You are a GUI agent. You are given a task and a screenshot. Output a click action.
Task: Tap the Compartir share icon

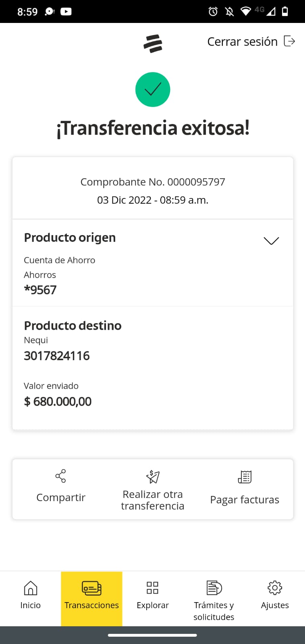click(60, 476)
